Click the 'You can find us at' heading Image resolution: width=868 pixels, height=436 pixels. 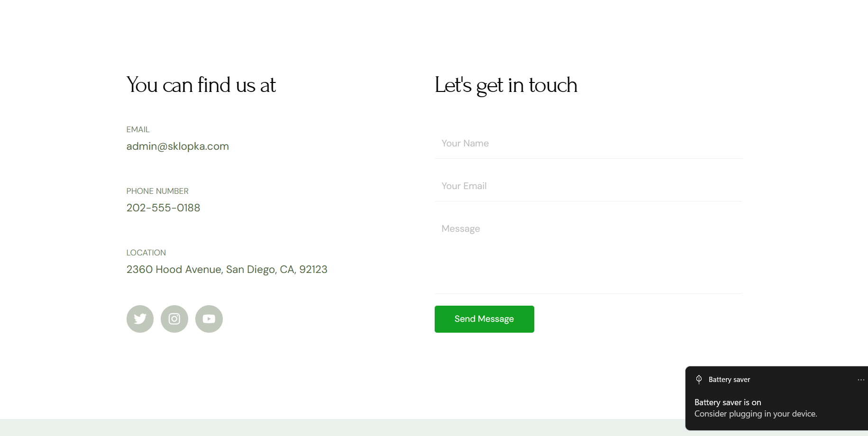(x=201, y=85)
